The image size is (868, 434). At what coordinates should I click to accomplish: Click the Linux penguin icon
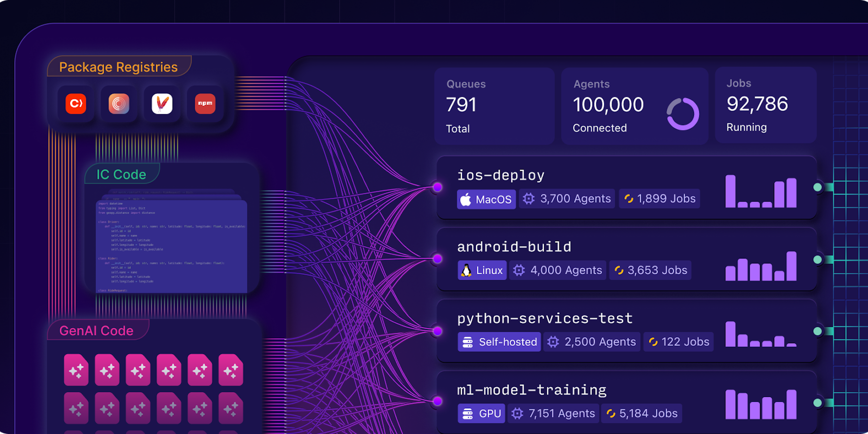466,270
